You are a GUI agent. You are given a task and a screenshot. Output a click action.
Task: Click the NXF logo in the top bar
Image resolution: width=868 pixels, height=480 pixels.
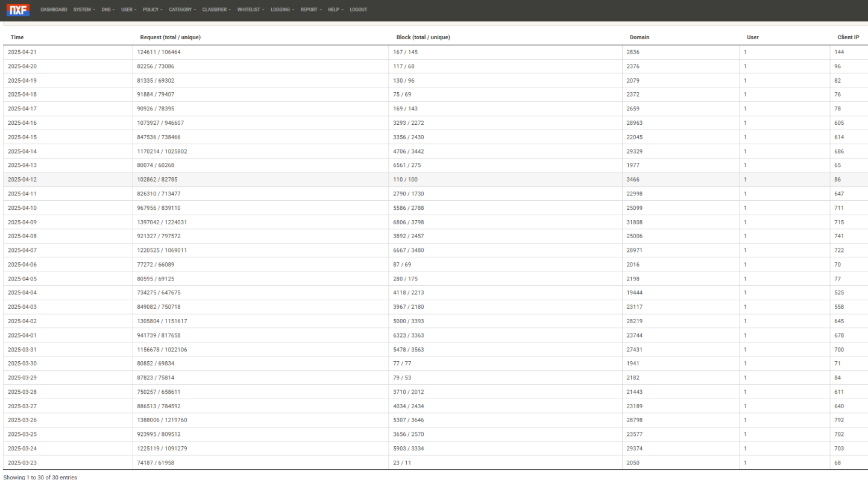pyautogui.click(x=17, y=9)
